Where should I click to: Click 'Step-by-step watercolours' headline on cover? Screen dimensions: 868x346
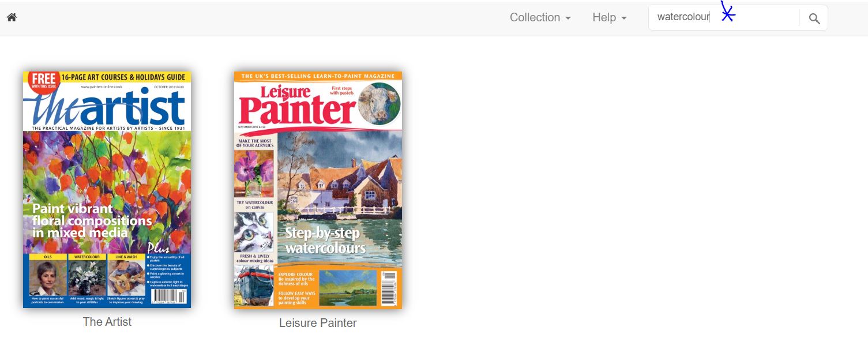click(x=325, y=240)
